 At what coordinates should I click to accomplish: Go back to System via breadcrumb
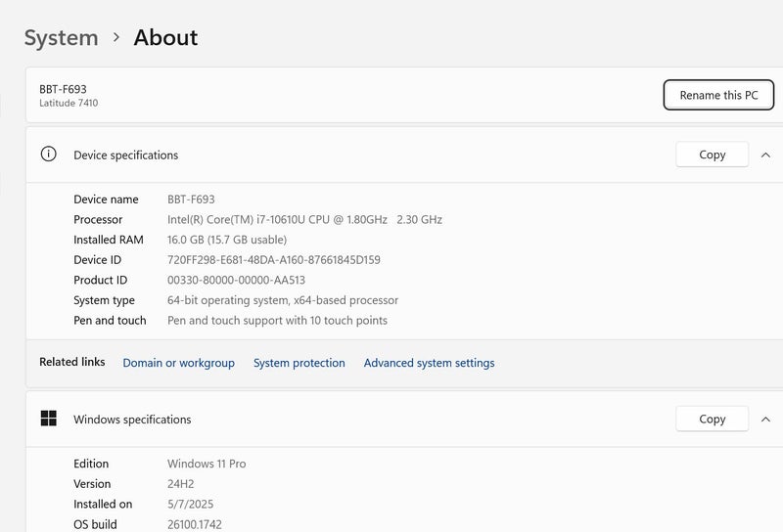(x=61, y=37)
